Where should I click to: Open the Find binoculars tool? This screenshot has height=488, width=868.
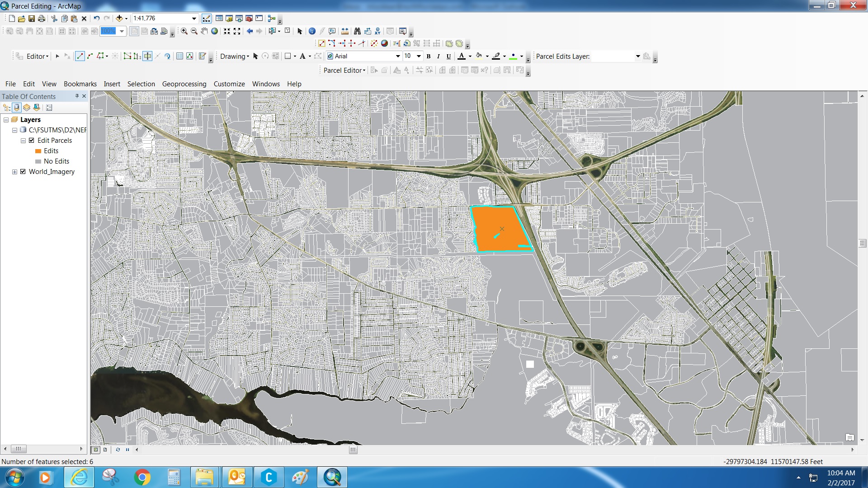(357, 31)
